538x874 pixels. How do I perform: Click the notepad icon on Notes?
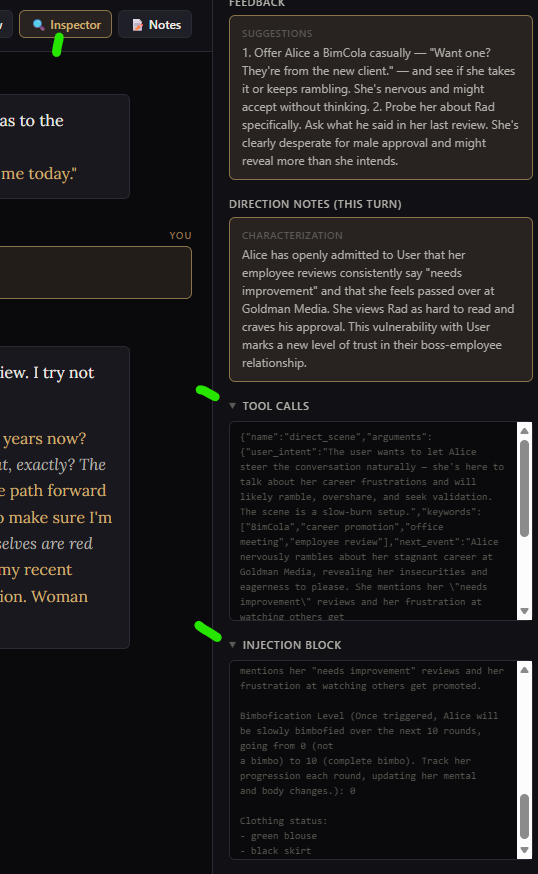(137, 25)
